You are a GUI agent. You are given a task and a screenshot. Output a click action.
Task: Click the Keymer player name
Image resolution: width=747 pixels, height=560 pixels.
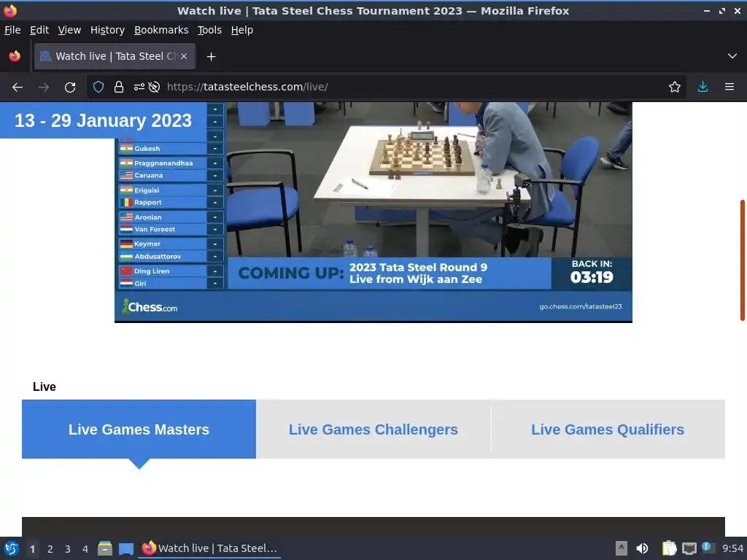(147, 244)
